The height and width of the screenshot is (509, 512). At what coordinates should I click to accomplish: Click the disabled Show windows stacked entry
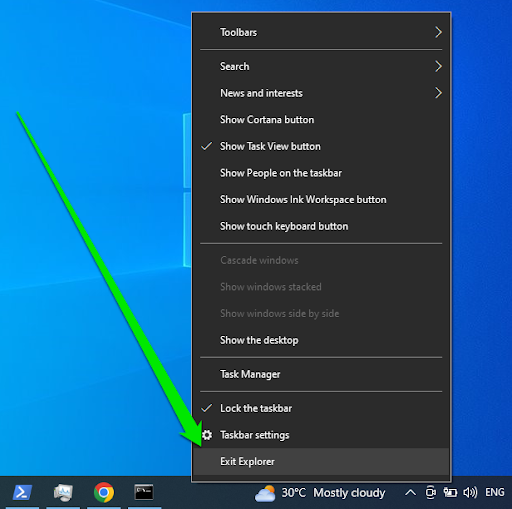(321, 287)
